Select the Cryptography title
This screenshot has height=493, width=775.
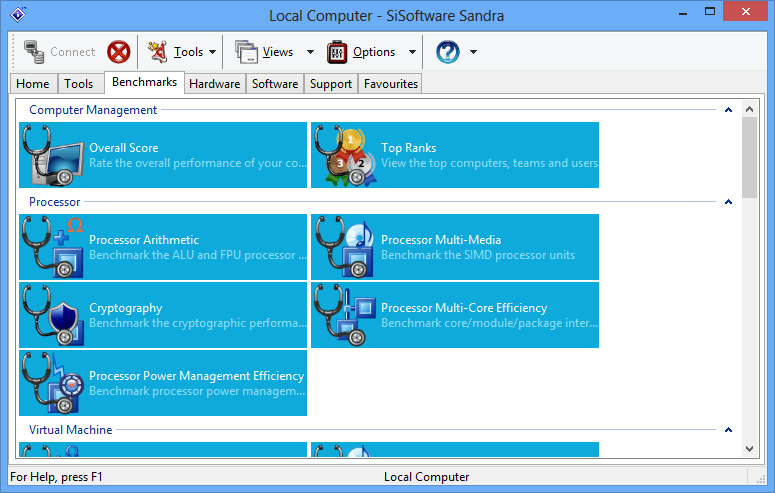click(126, 308)
